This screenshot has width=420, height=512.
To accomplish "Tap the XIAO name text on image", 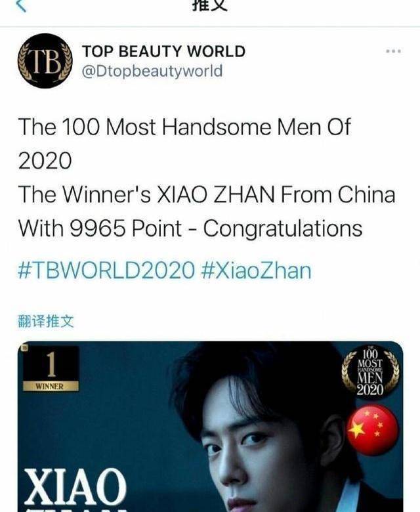I will [x=75, y=486].
